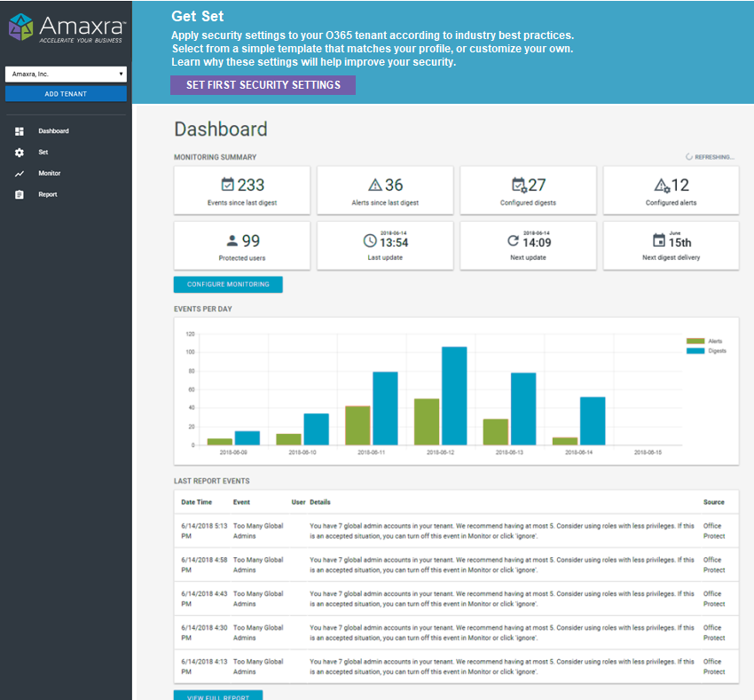The height and width of the screenshot is (700, 754).
Task: Toggle the blue Digests legend swatch
Action: tap(695, 350)
